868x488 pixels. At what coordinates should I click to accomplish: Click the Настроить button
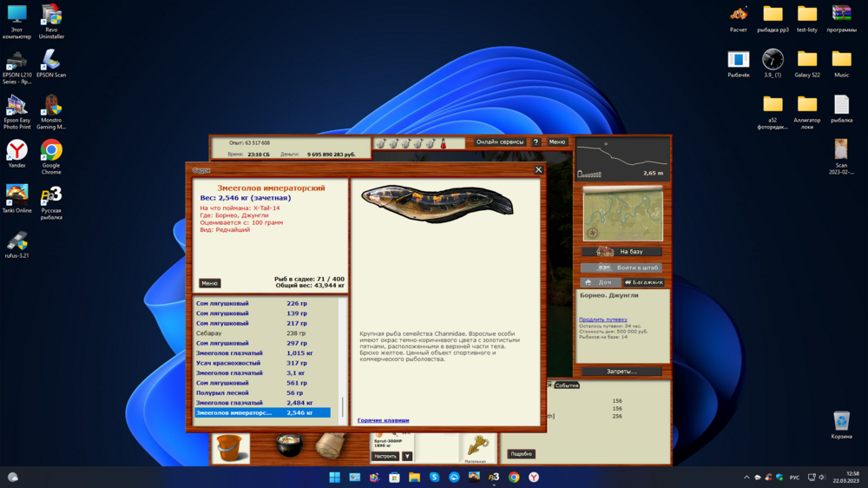click(385, 457)
